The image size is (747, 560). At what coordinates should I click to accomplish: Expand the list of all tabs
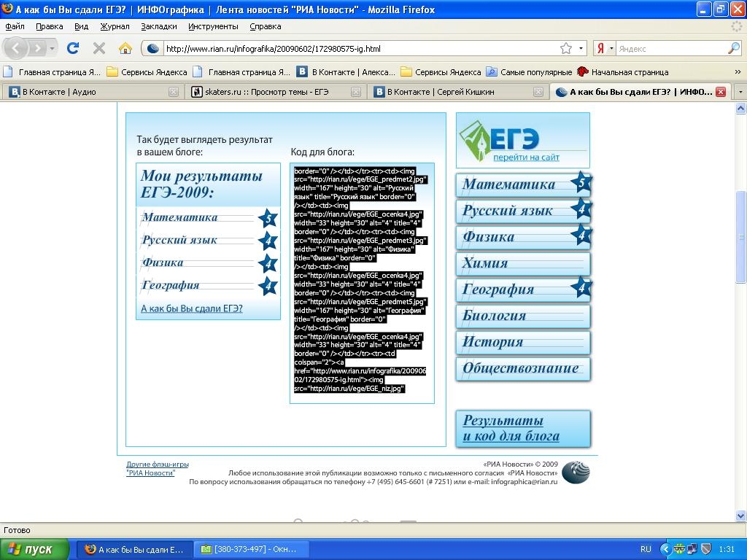click(740, 92)
